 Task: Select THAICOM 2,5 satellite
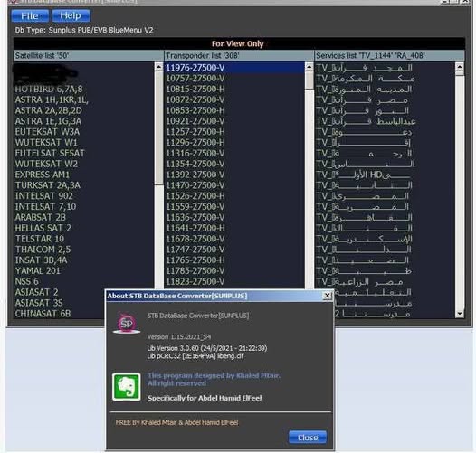[84, 250]
